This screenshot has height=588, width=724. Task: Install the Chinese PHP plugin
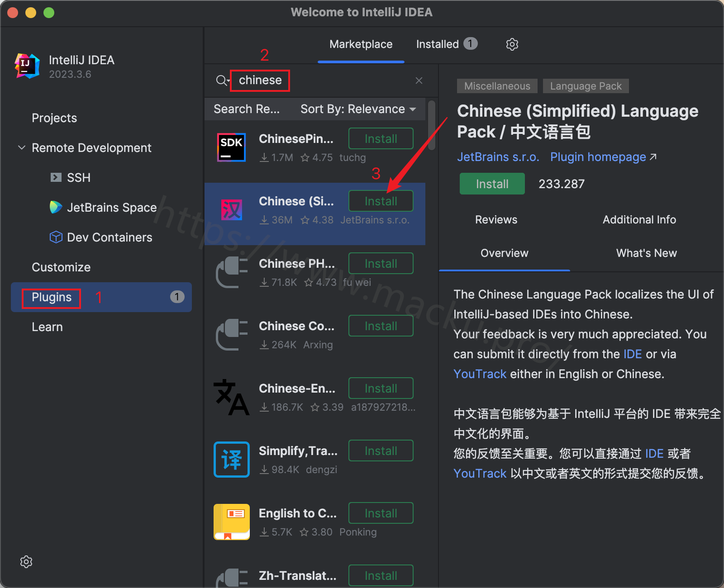381,263
